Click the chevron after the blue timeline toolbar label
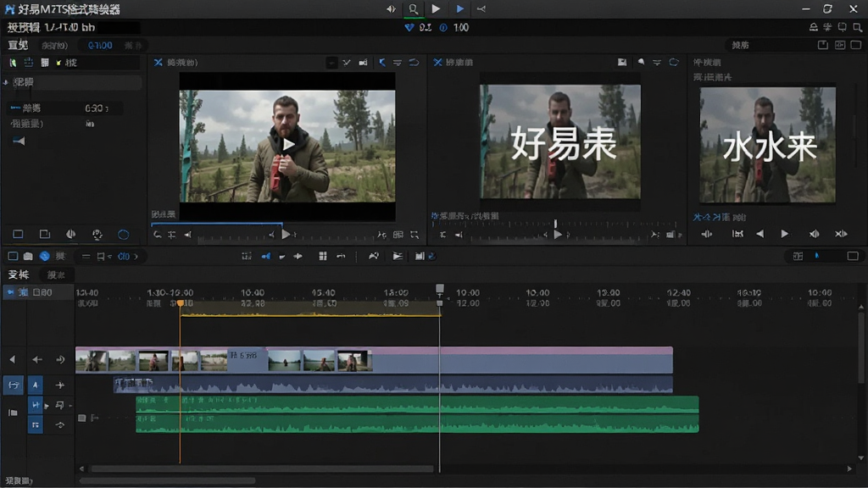Viewport: 868px width, 488px height. coord(136,256)
